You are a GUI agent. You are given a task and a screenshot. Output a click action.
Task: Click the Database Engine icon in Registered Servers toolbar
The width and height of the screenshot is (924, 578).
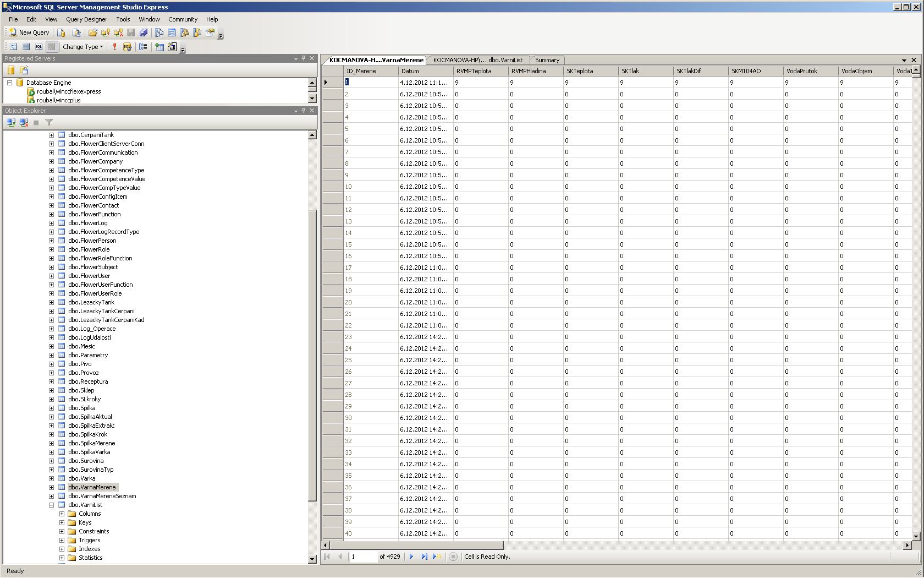[x=11, y=70]
